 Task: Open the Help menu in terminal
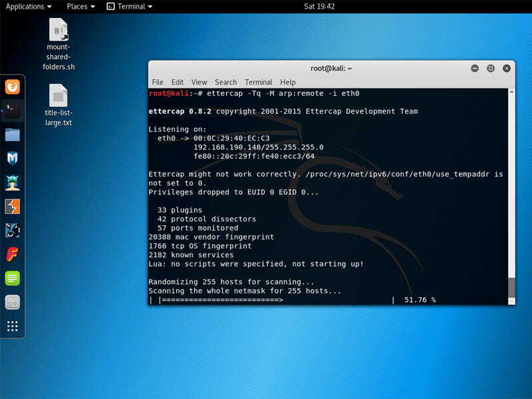(288, 82)
